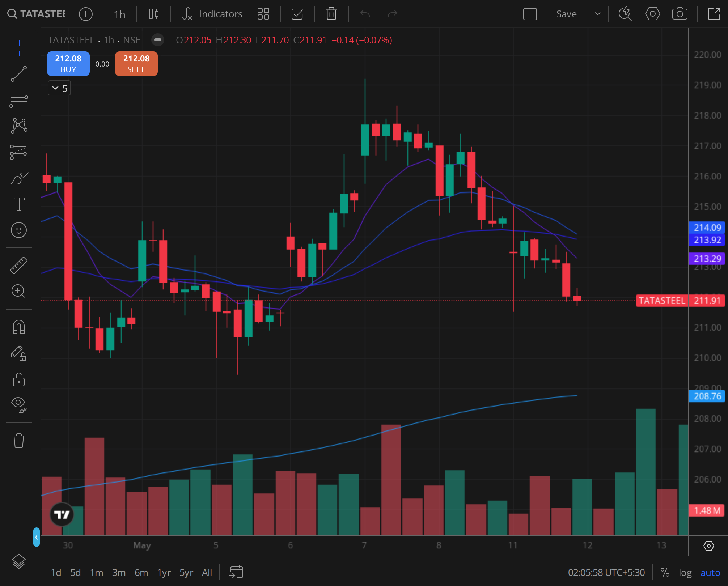Remove drawings with sidebar trash icon
728x586 pixels.
(x=19, y=441)
